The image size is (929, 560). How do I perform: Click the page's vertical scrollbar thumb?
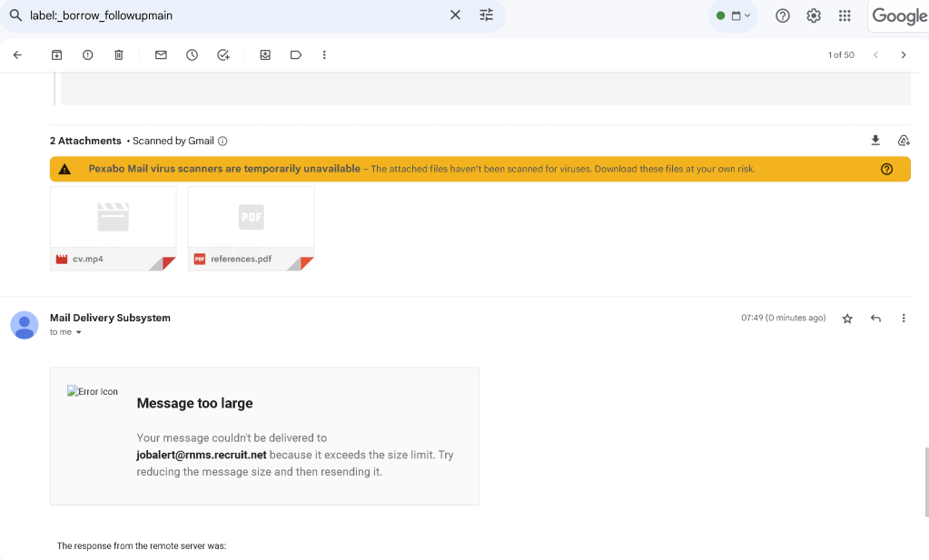click(926, 483)
